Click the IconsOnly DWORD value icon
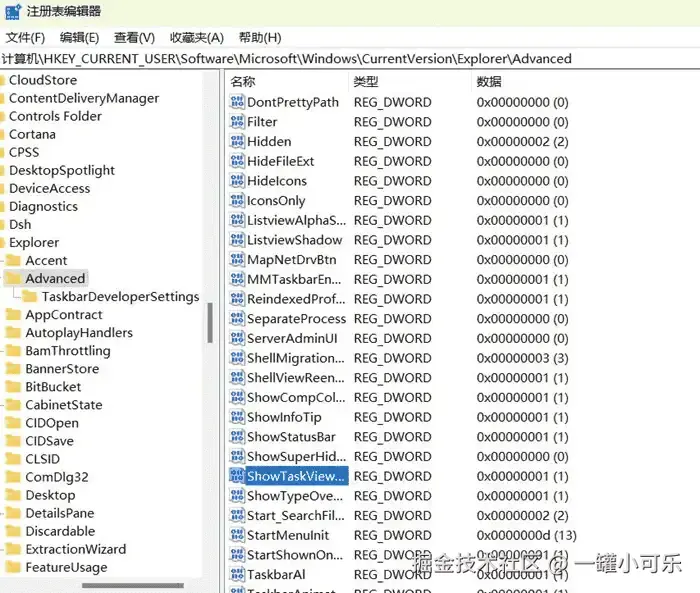The width and height of the screenshot is (700, 593). pos(237,200)
